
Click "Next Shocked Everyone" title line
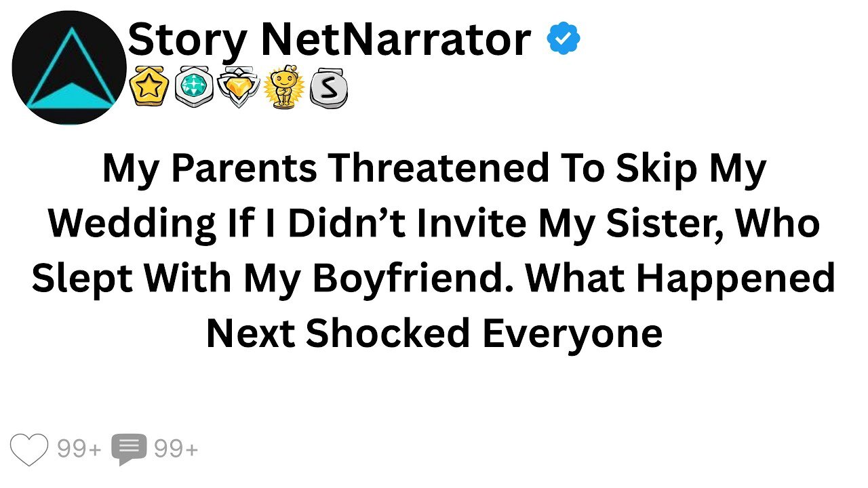434,332
